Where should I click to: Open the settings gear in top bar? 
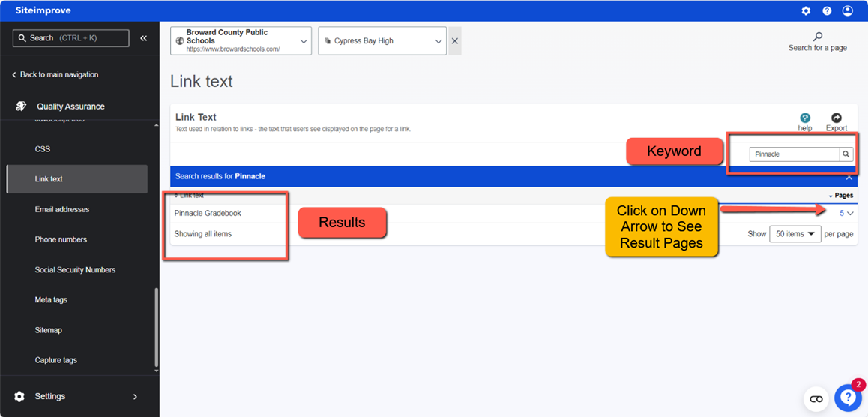point(806,11)
